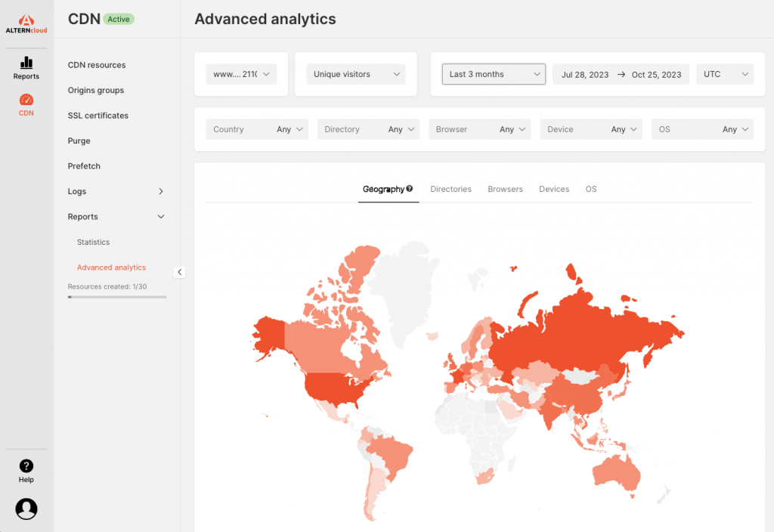Click the Geography tab info icon
The width and height of the screenshot is (774, 532).
410,189
